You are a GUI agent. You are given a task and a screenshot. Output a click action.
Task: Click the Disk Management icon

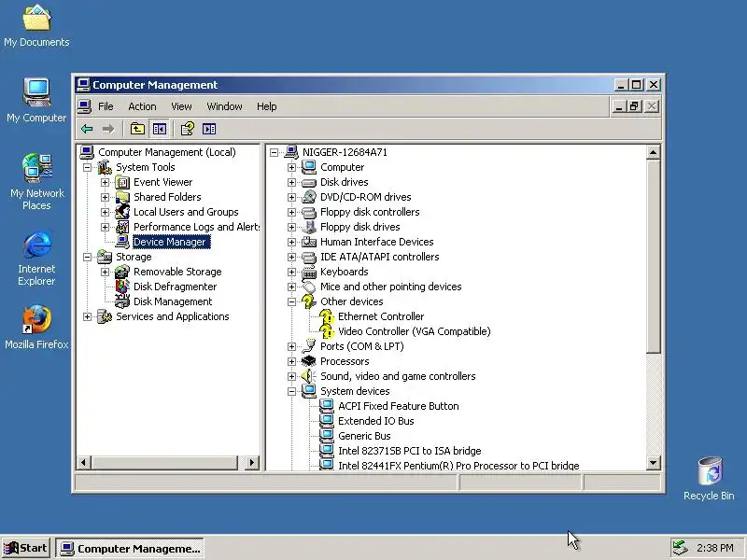[122, 301]
